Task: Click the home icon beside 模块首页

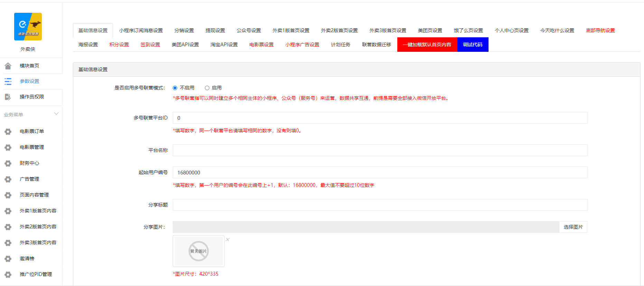Action: 8,66
